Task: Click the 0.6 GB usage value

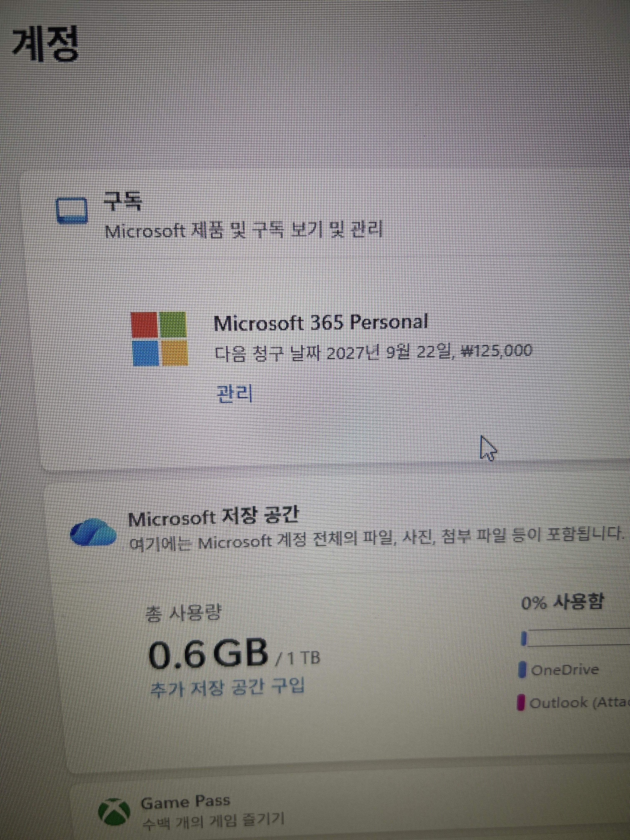Action: (208, 653)
